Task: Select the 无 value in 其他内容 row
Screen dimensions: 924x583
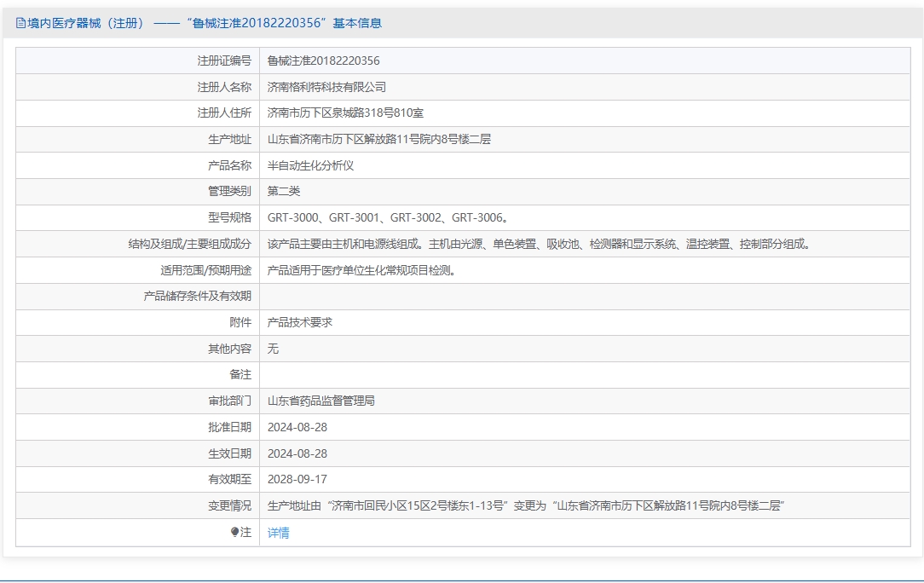Action: pos(273,349)
